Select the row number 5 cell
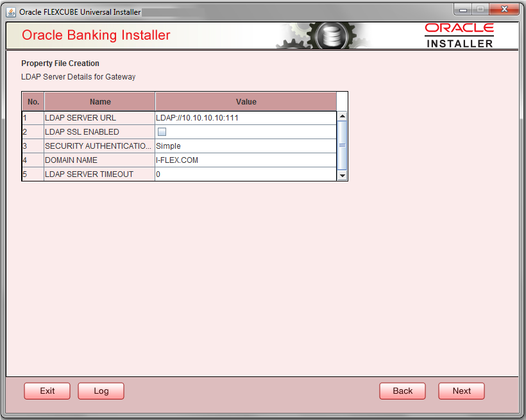 33,174
